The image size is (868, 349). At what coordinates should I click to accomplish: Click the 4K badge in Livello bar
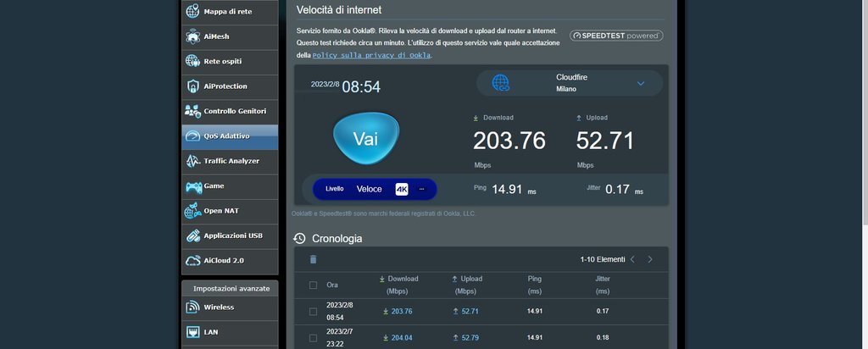point(401,189)
